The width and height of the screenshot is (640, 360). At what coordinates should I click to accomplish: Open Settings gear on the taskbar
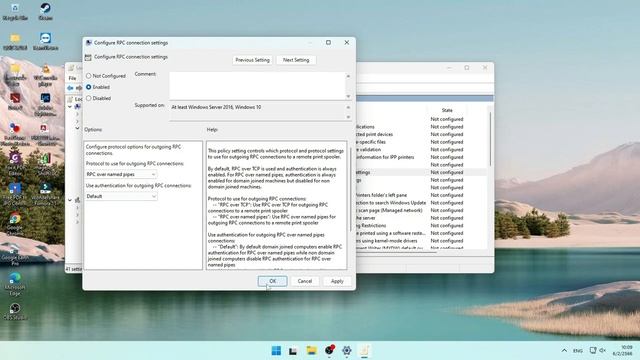pyautogui.click(x=347, y=351)
